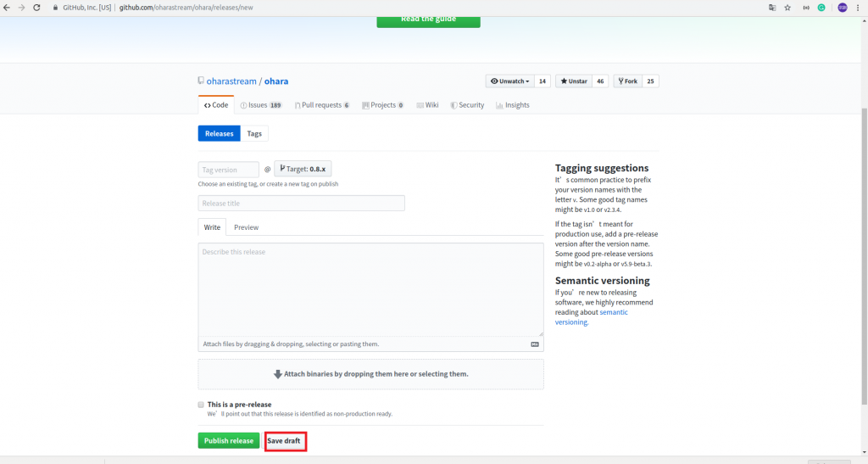
Task: Click the Publish release button
Action: 229,441
